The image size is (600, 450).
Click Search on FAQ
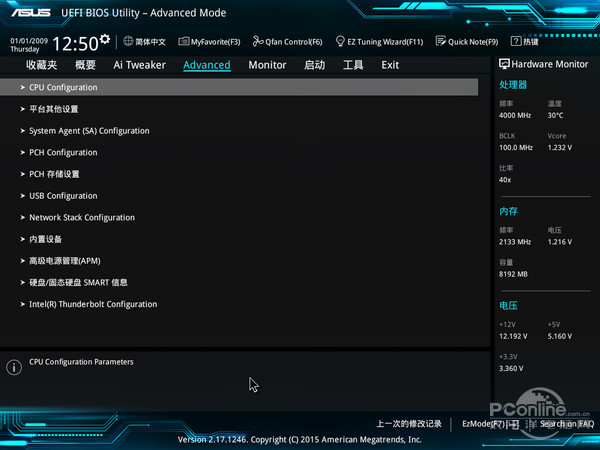tap(567, 424)
